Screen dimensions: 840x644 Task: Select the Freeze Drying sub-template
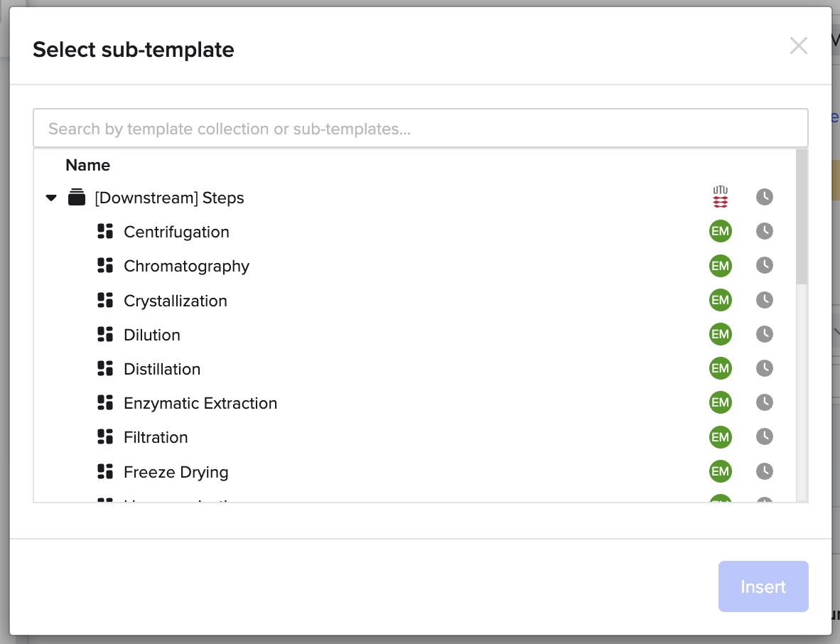[176, 472]
